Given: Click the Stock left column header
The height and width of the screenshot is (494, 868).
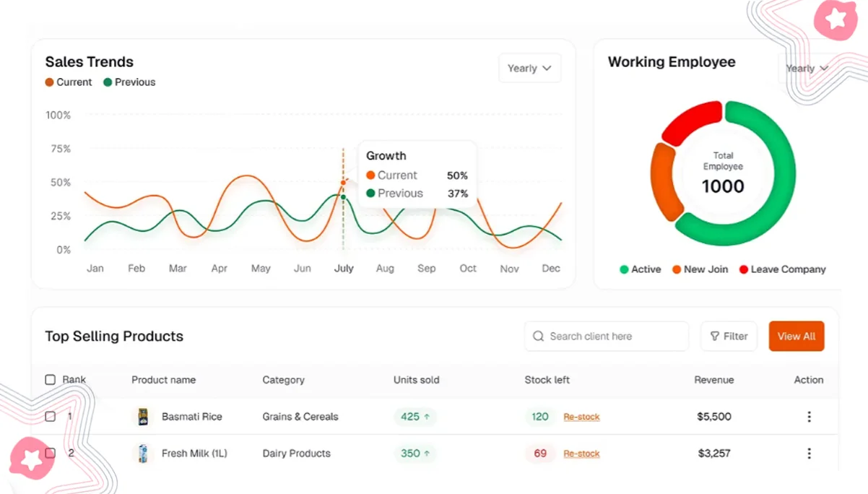Looking at the screenshot, I should coord(547,380).
